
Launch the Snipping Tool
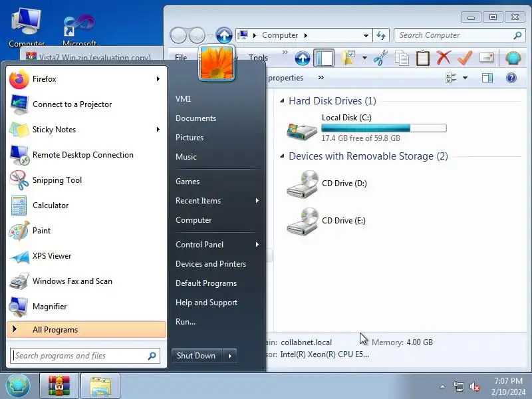[x=86, y=180]
